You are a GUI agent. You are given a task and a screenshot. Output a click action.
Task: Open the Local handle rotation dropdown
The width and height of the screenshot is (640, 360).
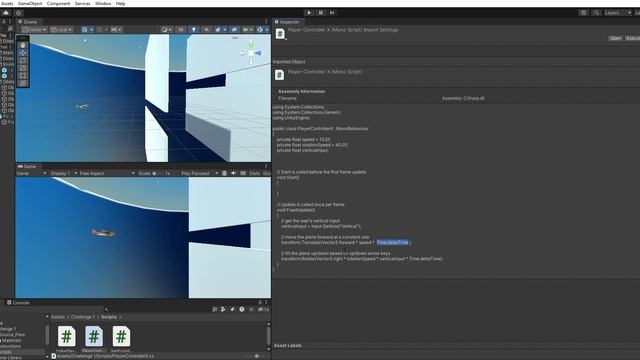[61, 29]
